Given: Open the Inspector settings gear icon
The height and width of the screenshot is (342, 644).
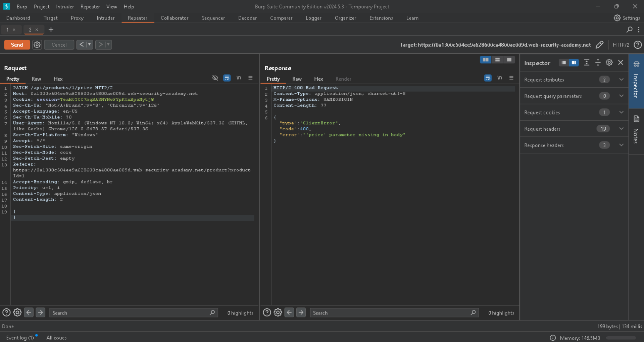Looking at the screenshot, I should click(609, 63).
